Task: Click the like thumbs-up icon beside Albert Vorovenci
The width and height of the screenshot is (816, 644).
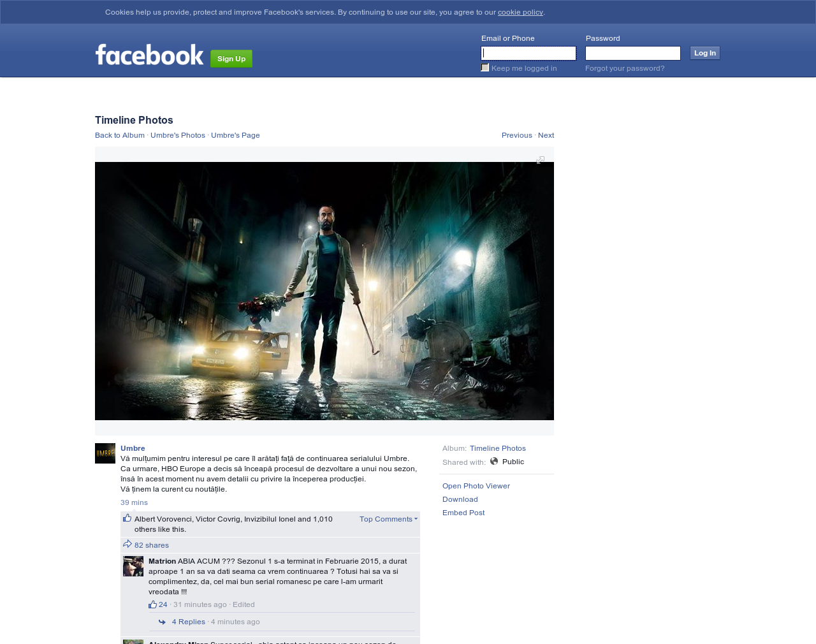Action: tap(127, 518)
